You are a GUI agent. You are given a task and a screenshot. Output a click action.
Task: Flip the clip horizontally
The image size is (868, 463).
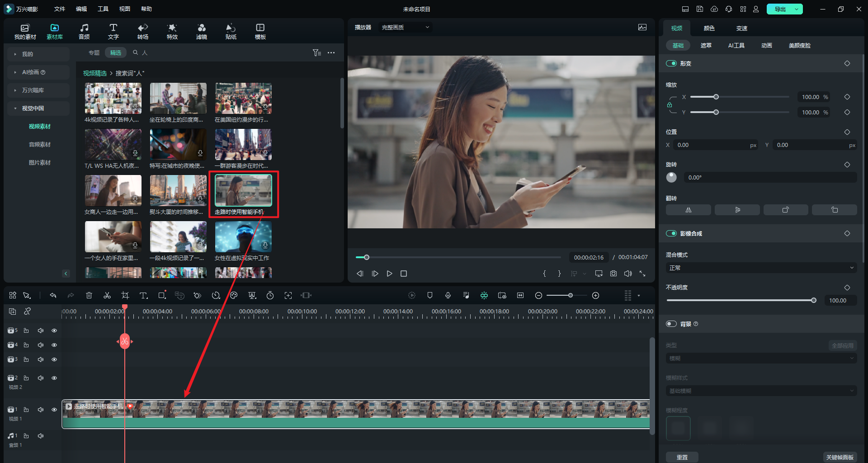[688, 210]
